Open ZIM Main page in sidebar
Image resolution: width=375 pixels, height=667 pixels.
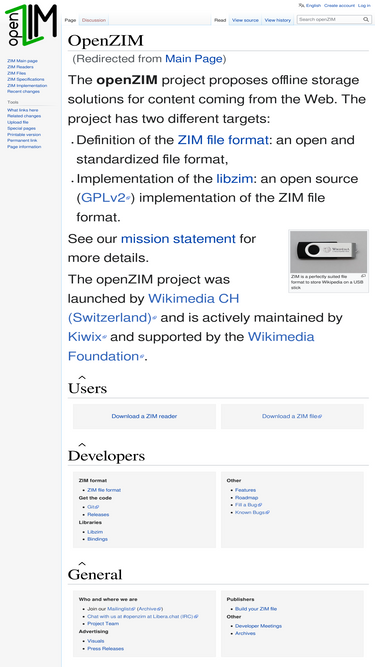[22, 61]
